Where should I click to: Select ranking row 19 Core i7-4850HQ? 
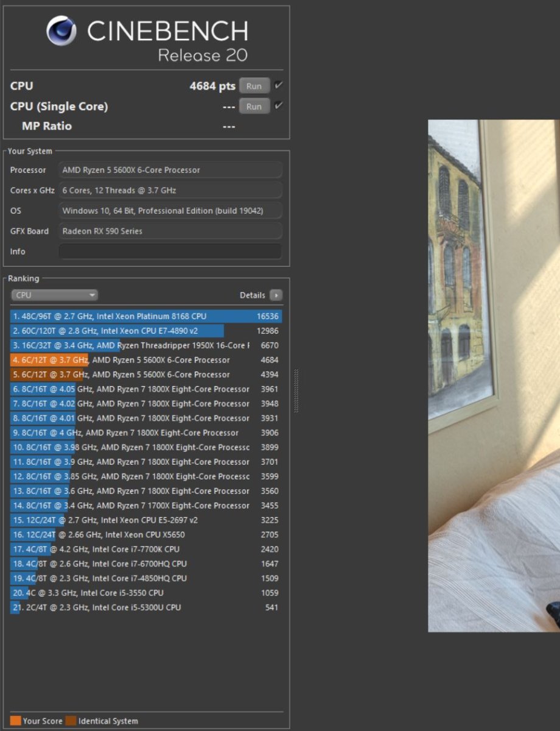pos(146,578)
